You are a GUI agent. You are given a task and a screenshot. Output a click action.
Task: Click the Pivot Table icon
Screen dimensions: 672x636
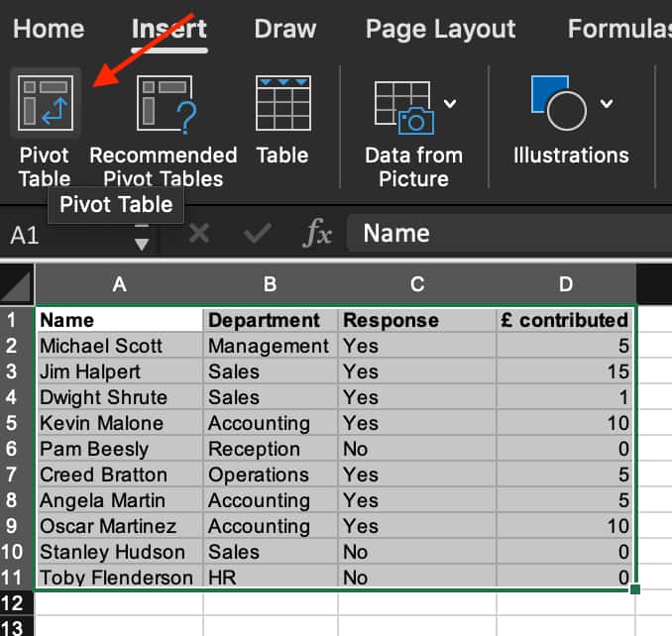pos(46,103)
